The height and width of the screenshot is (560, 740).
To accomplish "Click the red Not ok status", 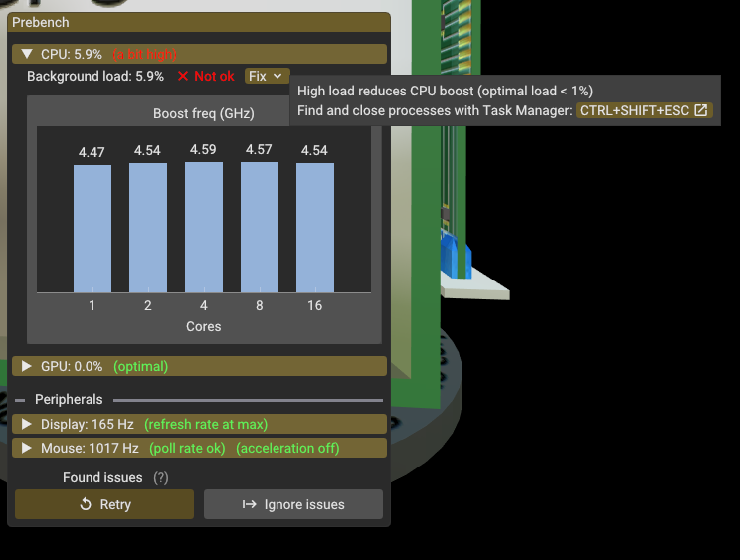I will pyautogui.click(x=206, y=76).
